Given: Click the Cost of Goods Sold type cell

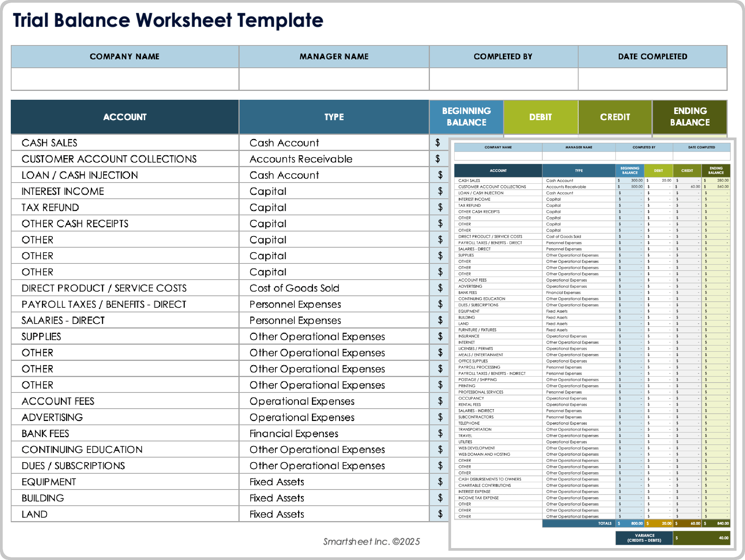Looking at the screenshot, I should point(294,288).
